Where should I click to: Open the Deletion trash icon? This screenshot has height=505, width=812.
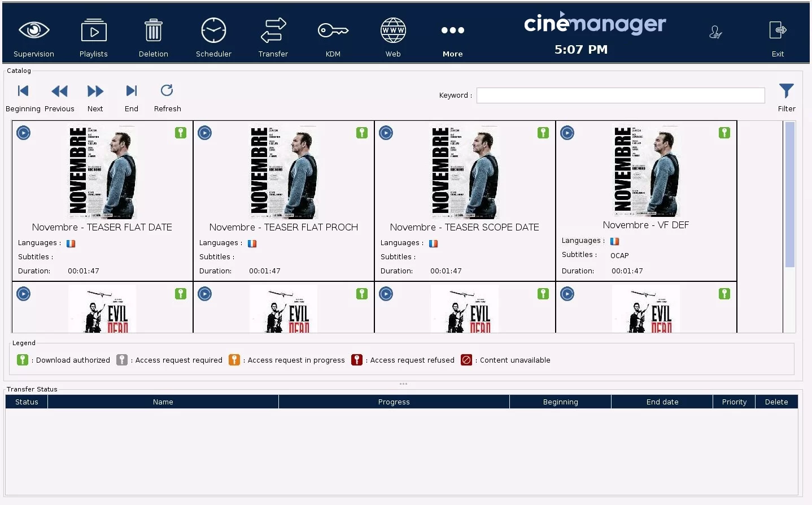(153, 31)
